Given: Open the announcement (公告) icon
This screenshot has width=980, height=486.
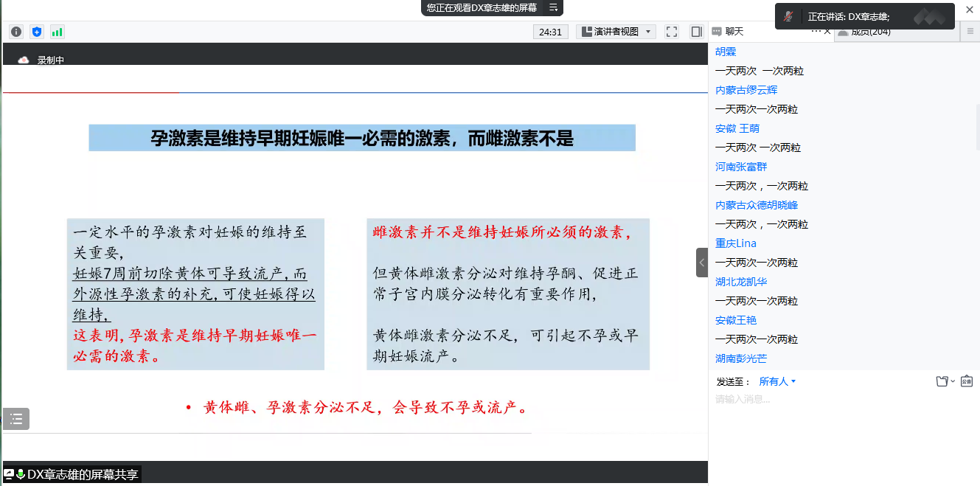Looking at the screenshot, I should (966, 381).
